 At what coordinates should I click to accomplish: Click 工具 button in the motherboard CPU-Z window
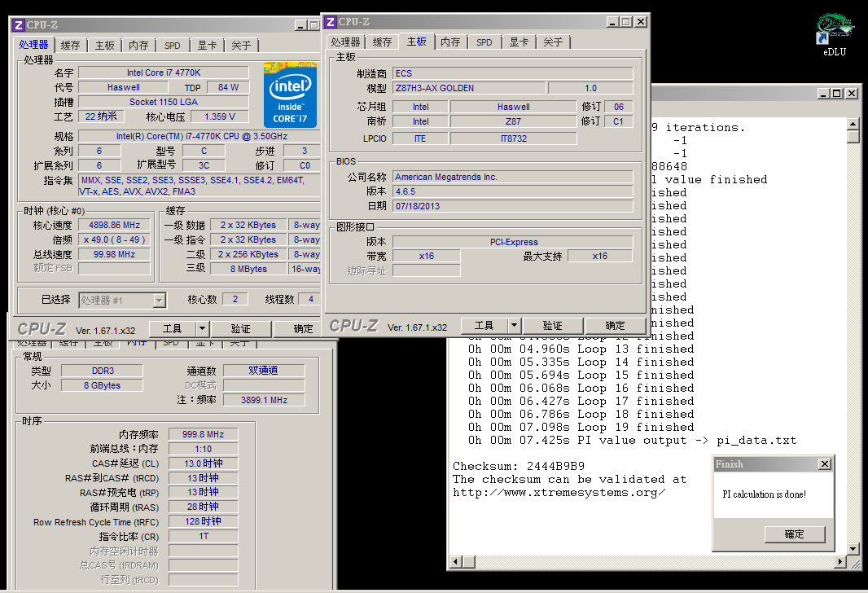pos(484,326)
